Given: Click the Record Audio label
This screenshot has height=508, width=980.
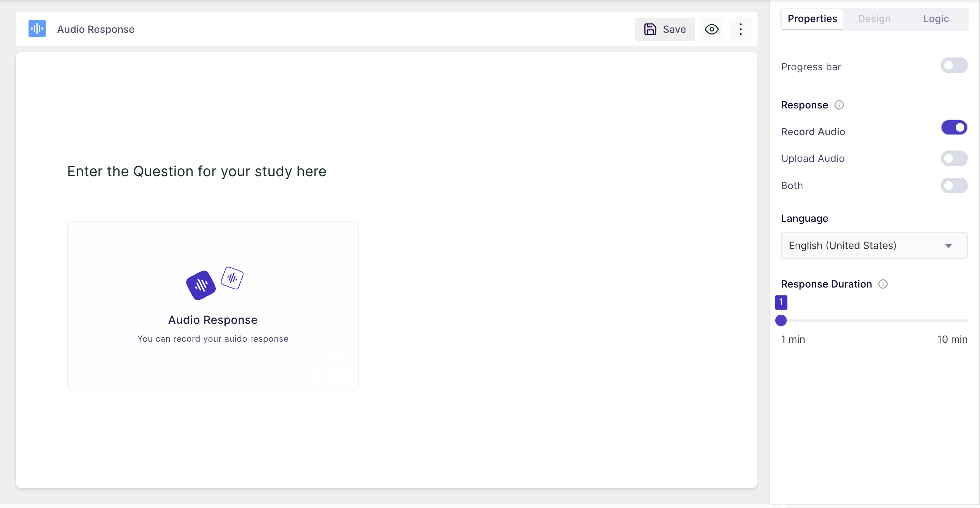Looking at the screenshot, I should (x=813, y=132).
